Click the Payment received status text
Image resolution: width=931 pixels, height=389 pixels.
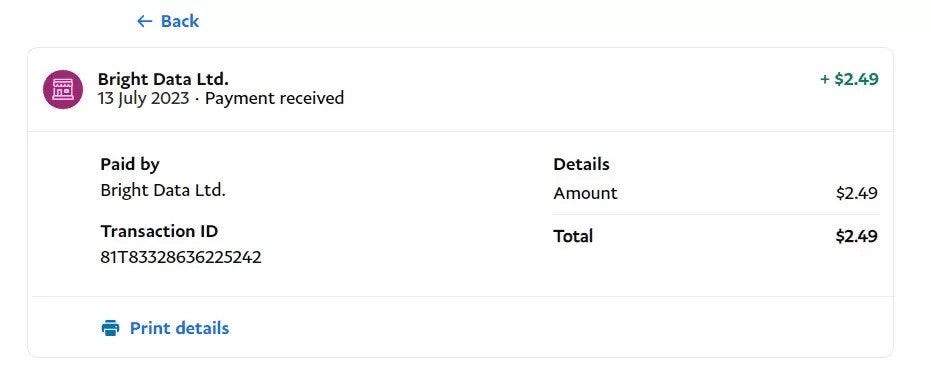point(274,98)
